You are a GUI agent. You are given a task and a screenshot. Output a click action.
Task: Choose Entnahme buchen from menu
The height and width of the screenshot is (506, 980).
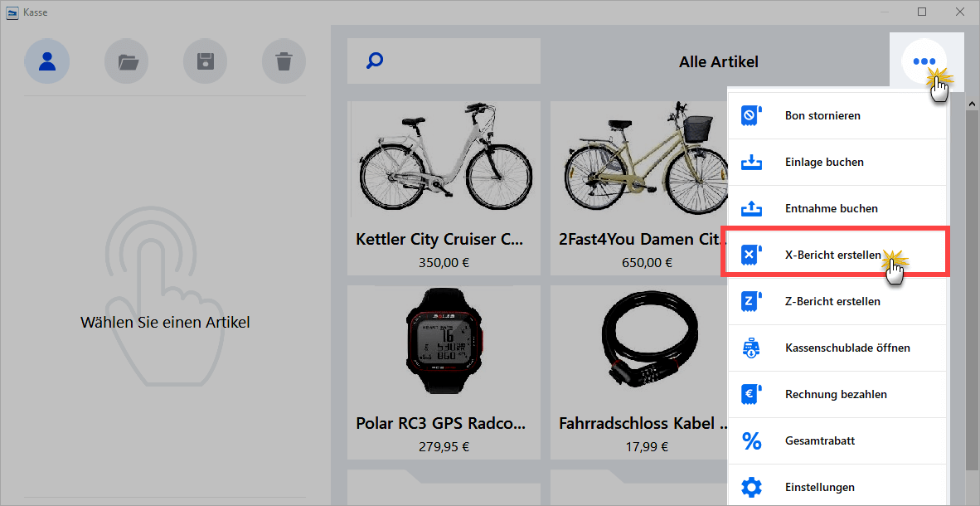coord(837,208)
